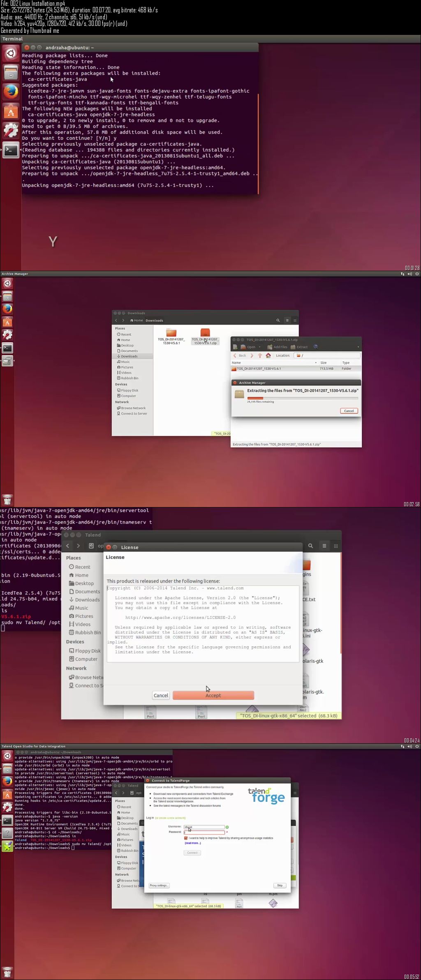Focus the Password field in TalendForge
Screen dimensions: 421x980
(x=204, y=832)
